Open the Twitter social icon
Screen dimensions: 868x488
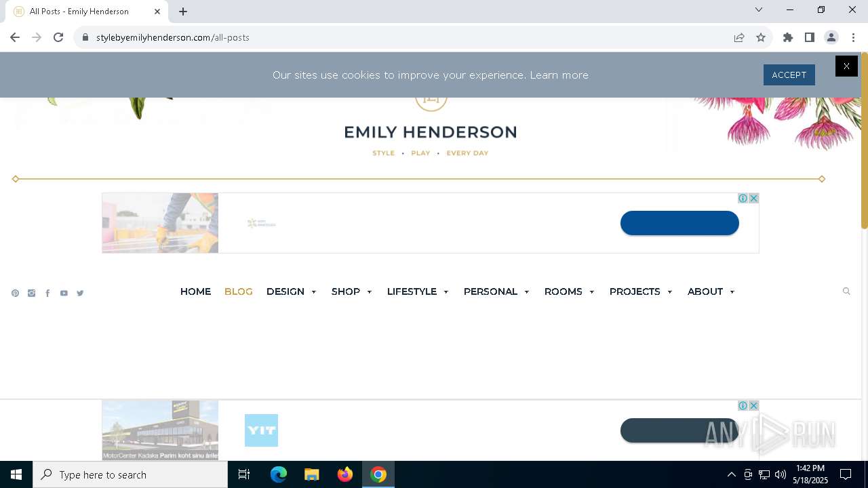[x=80, y=293]
